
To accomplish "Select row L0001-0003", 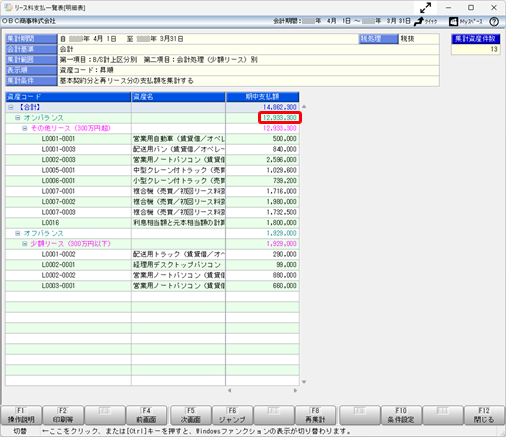I will [152, 149].
